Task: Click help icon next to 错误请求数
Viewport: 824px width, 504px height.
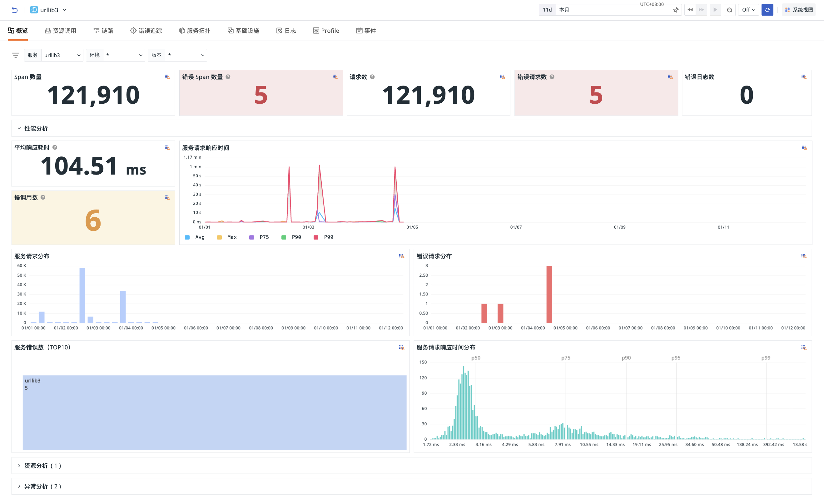Action: [552, 77]
